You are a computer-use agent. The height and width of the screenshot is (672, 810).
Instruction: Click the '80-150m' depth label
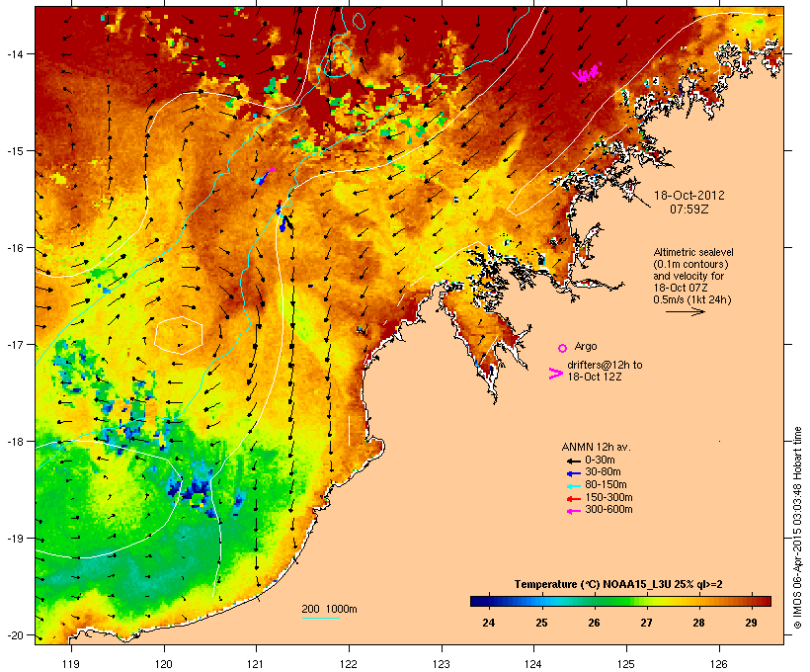point(606,485)
